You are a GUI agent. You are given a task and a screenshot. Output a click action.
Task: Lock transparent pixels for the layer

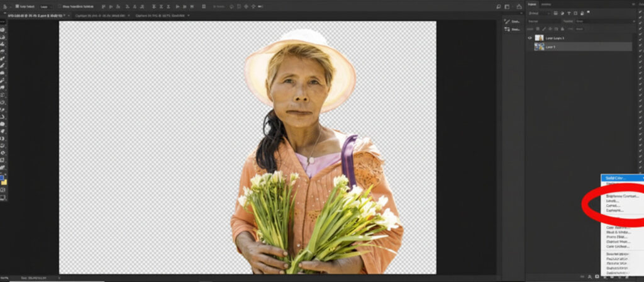(538, 29)
